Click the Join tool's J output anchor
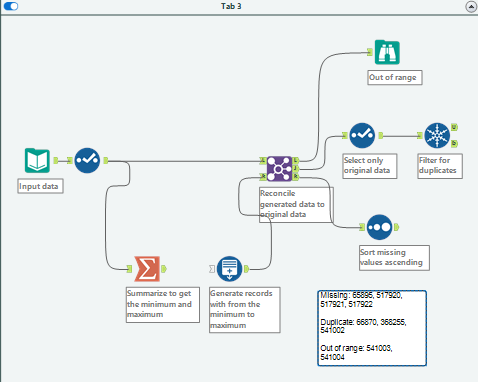This screenshot has width=478, height=382. coord(295,169)
